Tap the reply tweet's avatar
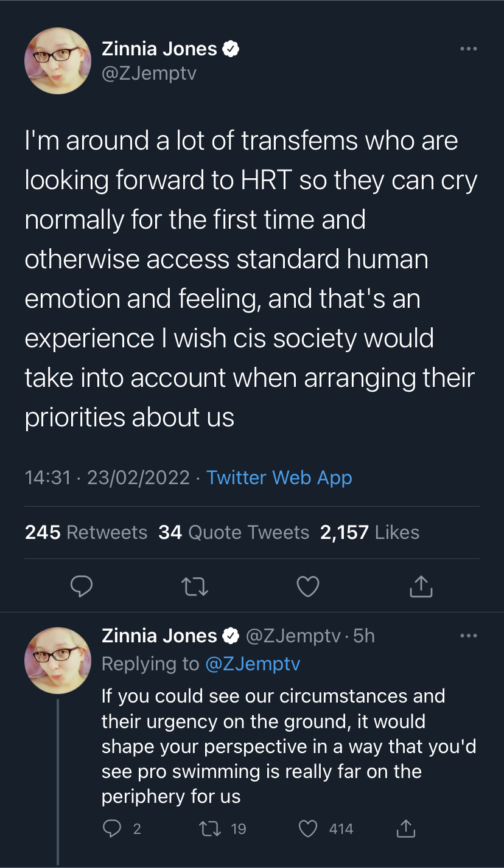This screenshot has width=504, height=868. coord(57,661)
